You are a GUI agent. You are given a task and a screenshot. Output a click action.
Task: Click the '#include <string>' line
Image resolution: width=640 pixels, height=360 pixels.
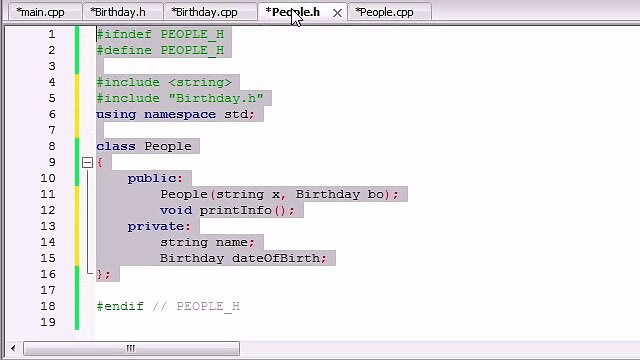(x=164, y=82)
